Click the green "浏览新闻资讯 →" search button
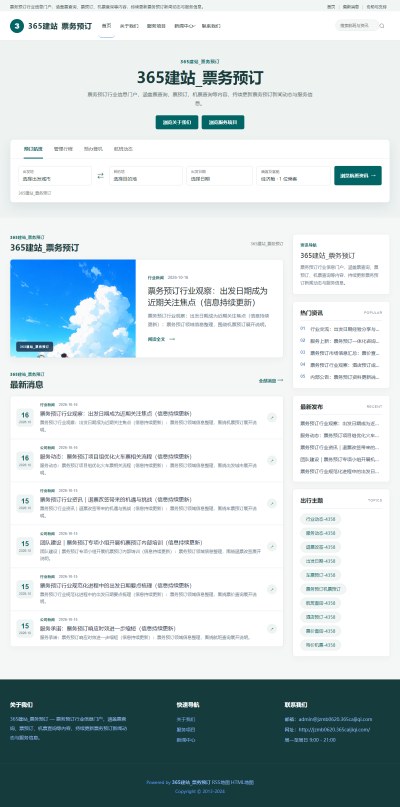The image size is (400, 807). (x=358, y=176)
